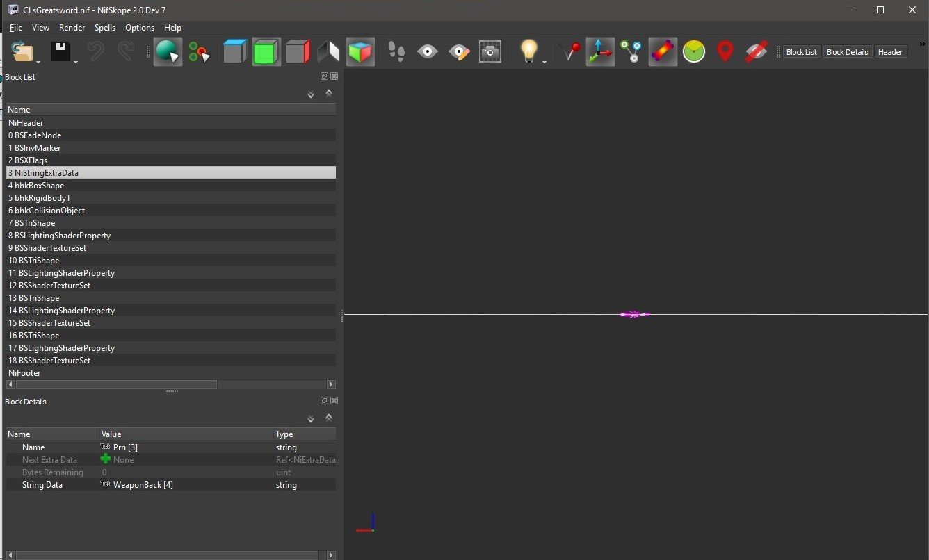Expand all rows in Block List
The image size is (929, 560).
coord(311,94)
